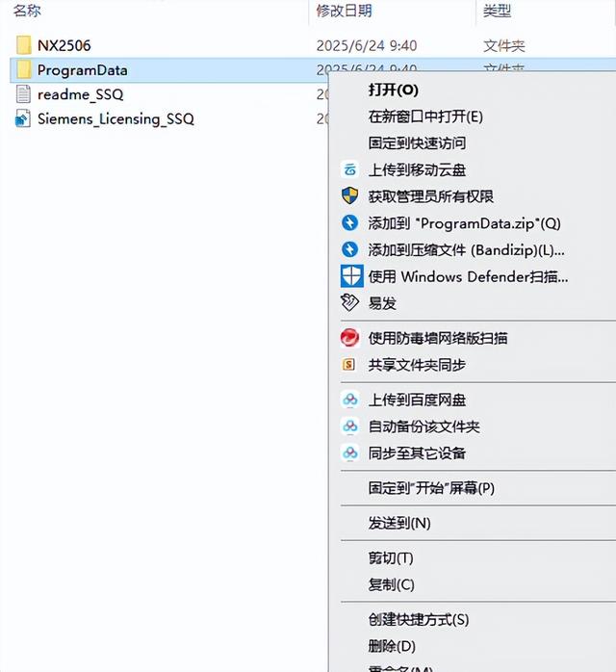Click the admin shield icon for 获取管理员所有权限
This screenshot has width=616, height=672.
coord(350,196)
